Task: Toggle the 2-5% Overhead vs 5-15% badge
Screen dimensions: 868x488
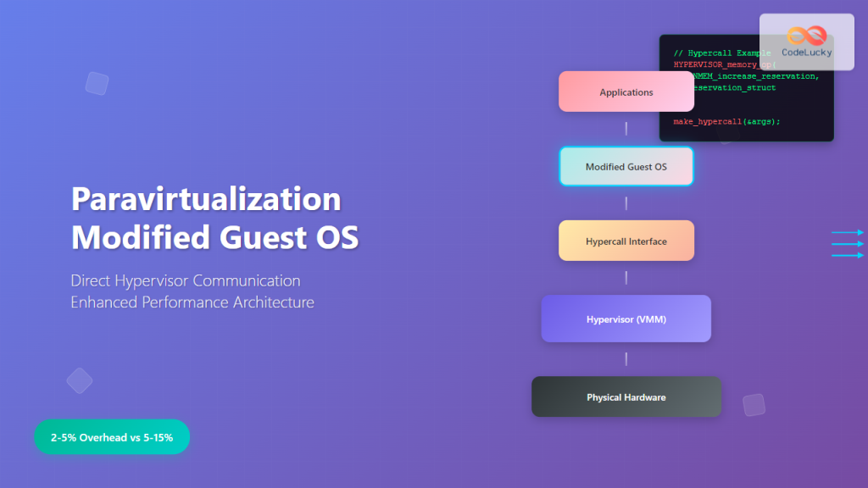Action: (111, 437)
